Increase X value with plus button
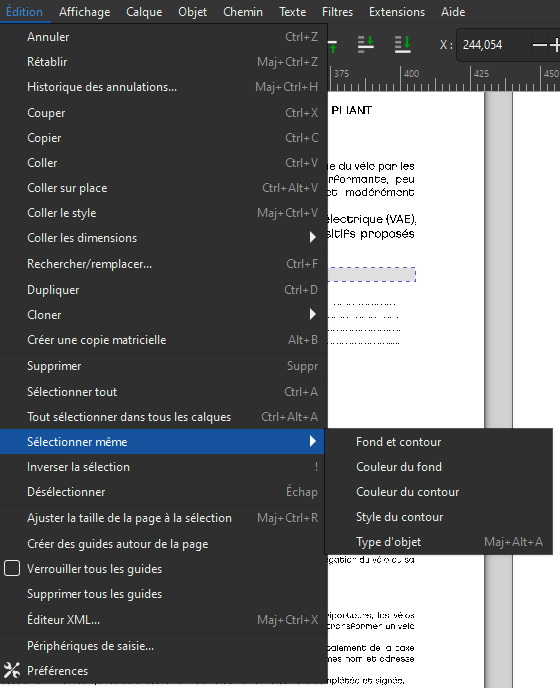The width and height of the screenshot is (560, 688). (555, 45)
